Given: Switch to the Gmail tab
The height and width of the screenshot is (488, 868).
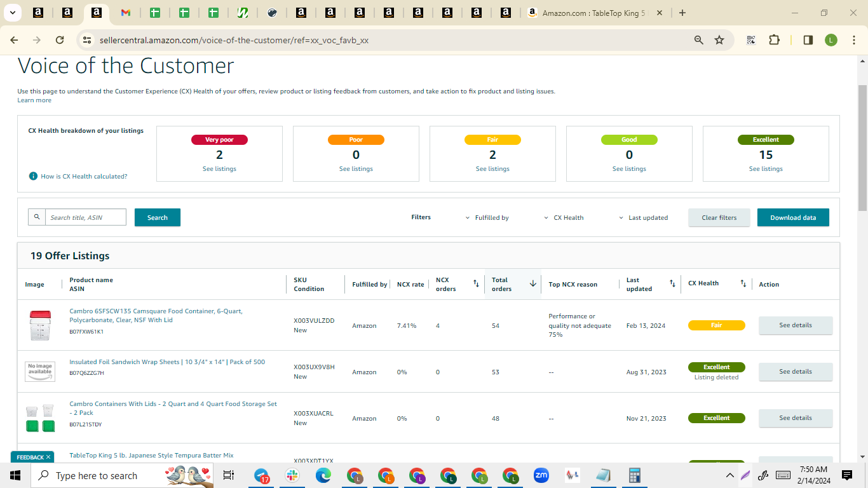Looking at the screenshot, I should (126, 13).
